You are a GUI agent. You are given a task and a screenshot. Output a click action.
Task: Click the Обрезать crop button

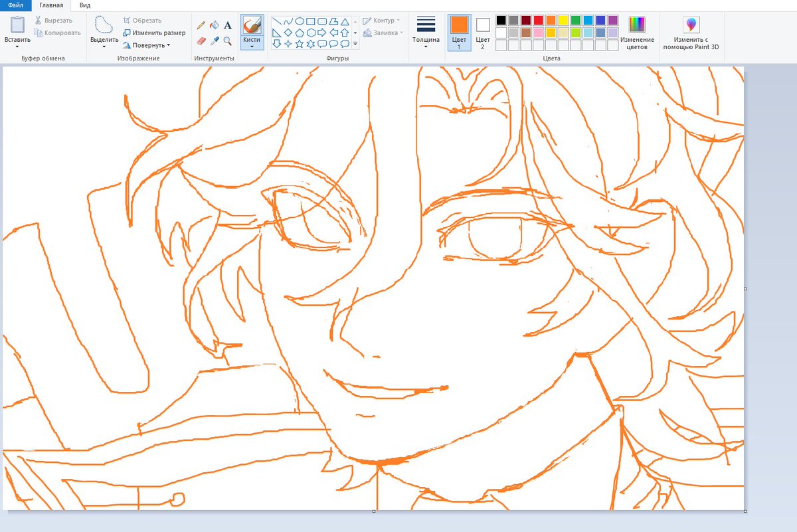(142, 21)
